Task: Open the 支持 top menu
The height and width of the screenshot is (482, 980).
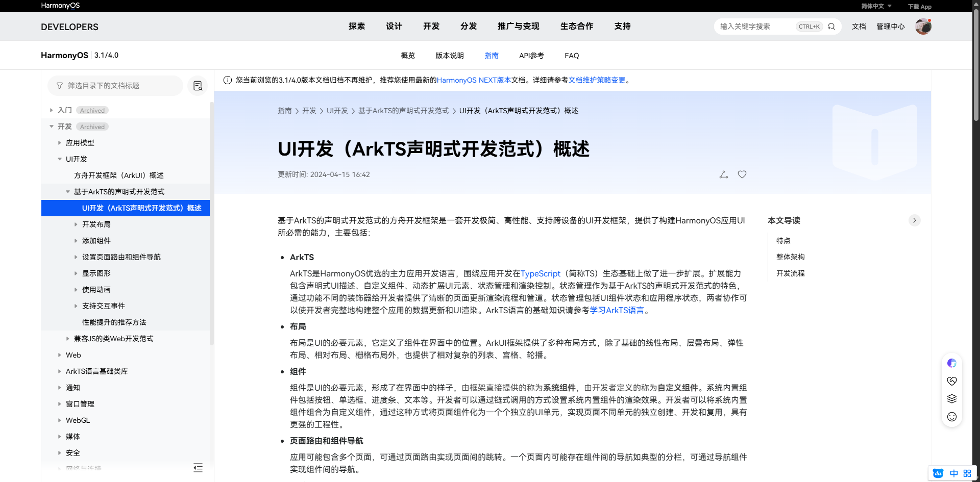Action: point(623,26)
